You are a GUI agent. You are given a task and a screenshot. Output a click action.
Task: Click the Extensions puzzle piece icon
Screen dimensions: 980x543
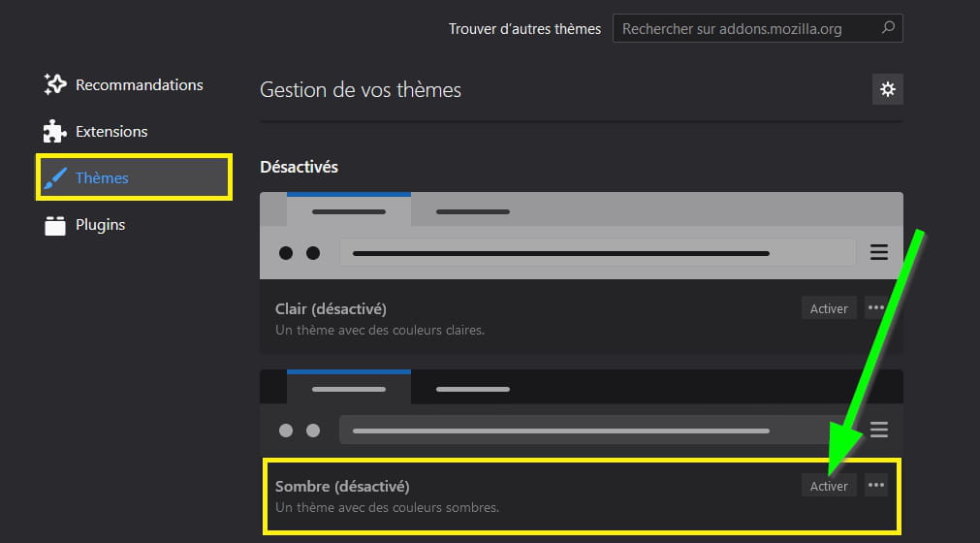coord(55,131)
